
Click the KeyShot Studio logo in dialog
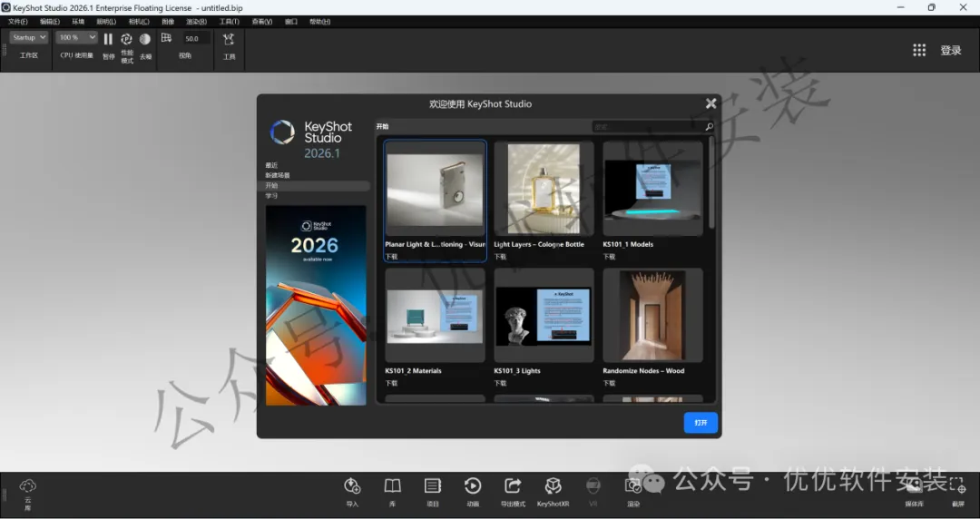[x=311, y=139]
